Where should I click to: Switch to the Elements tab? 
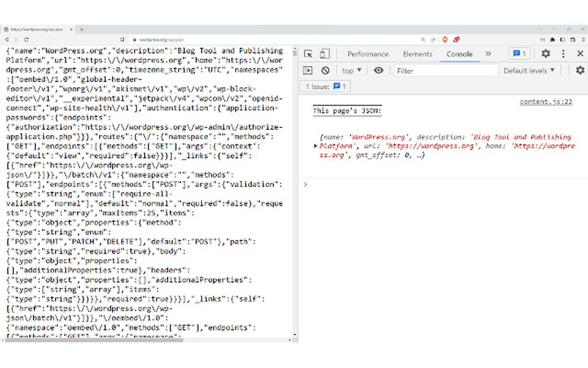[x=417, y=54]
